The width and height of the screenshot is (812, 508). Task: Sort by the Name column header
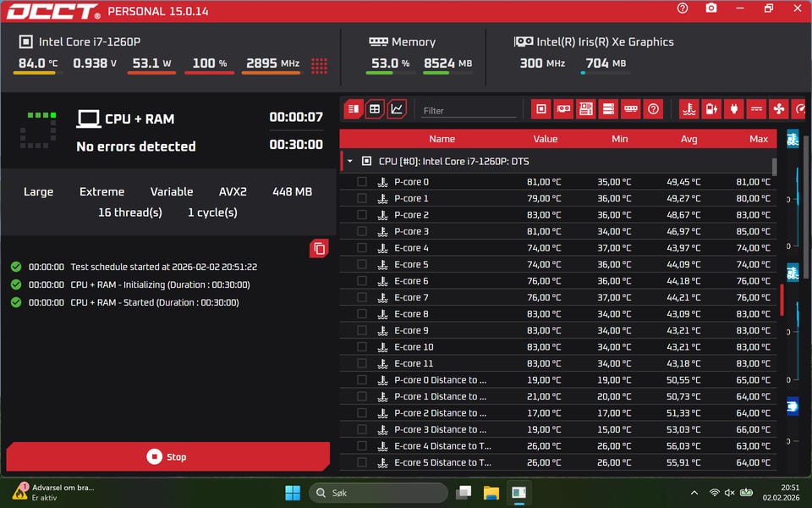[x=442, y=139]
